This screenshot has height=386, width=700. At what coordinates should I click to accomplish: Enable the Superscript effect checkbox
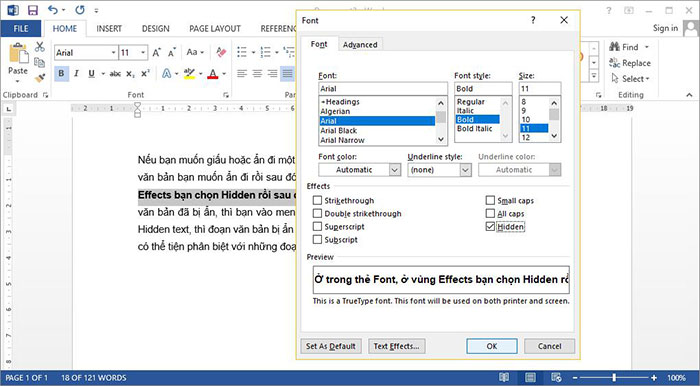317,226
